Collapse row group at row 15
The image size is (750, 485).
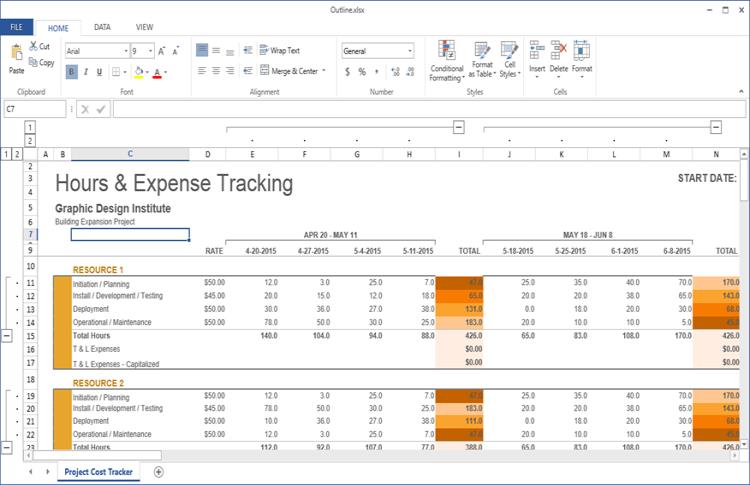point(7,336)
